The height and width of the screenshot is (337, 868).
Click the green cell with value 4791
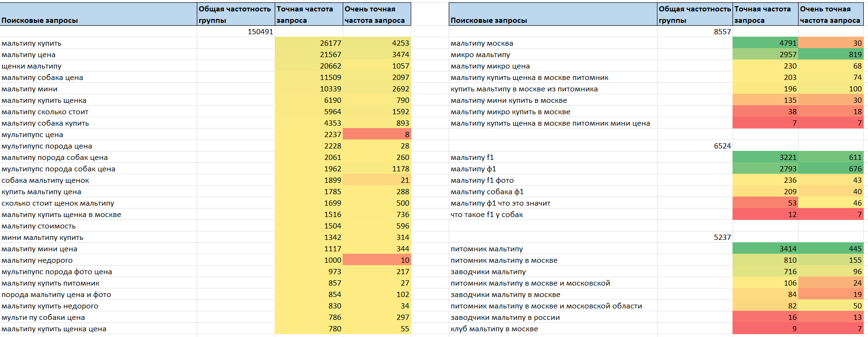tap(765, 43)
